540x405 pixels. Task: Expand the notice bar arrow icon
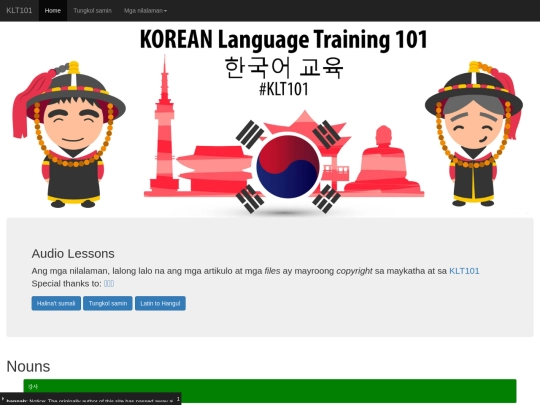tap(3, 399)
